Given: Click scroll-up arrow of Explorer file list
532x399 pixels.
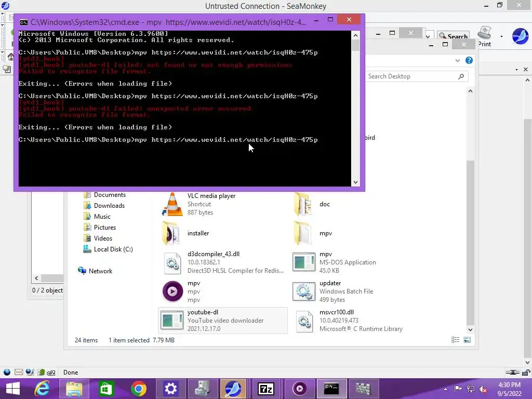Looking at the screenshot, I should (x=470, y=91).
